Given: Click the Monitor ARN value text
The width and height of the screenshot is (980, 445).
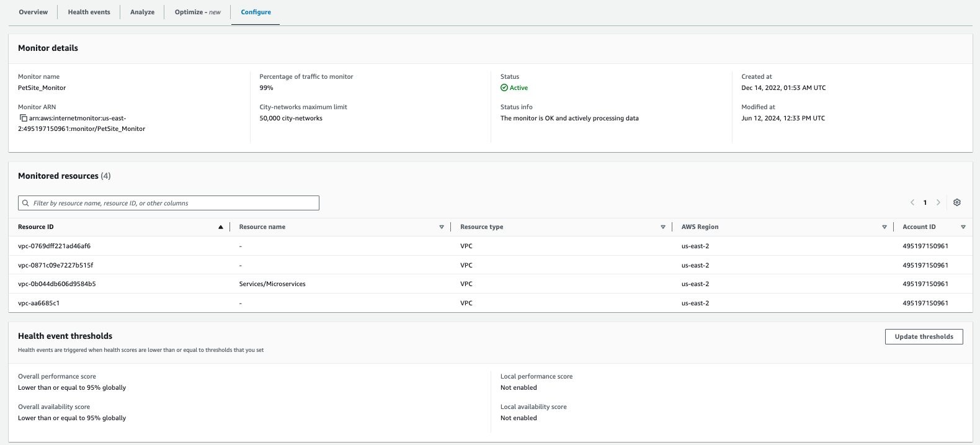Looking at the screenshot, I should pyautogui.click(x=82, y=124).
